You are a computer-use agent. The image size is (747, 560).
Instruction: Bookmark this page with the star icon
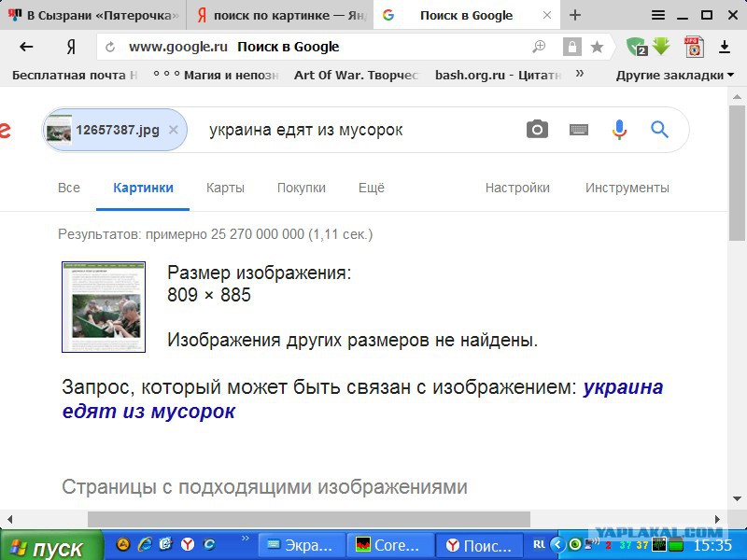597,47
